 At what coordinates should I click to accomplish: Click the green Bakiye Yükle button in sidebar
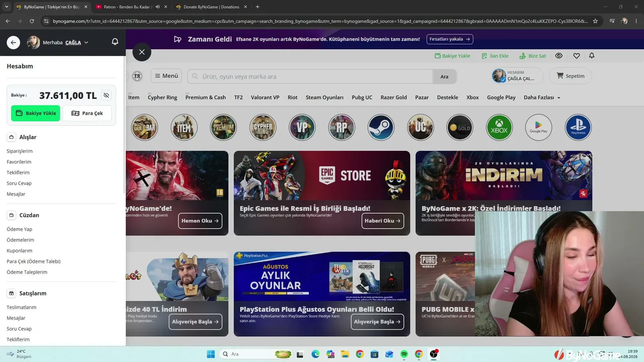[x=36, y=113]
